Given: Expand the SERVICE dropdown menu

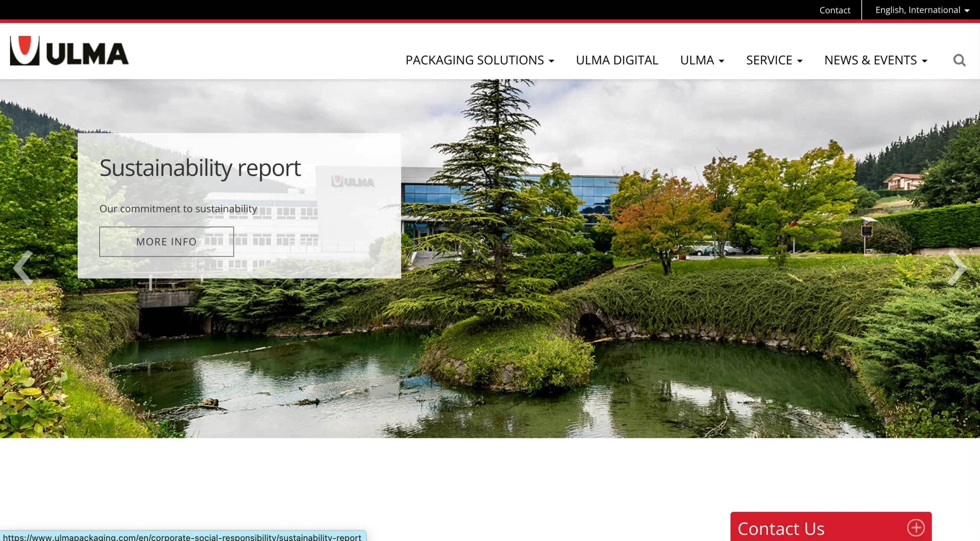Looking at the screenshot, I should point(774,60).
